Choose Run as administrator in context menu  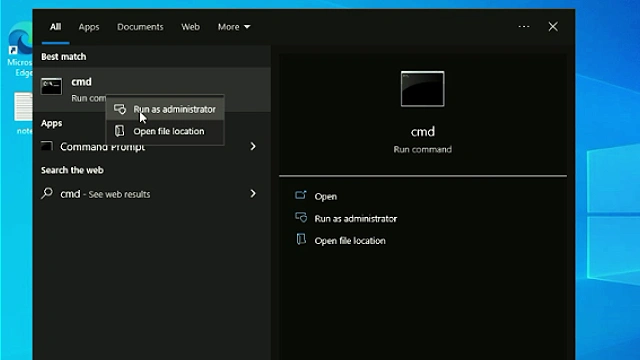[x=165, y=109]
